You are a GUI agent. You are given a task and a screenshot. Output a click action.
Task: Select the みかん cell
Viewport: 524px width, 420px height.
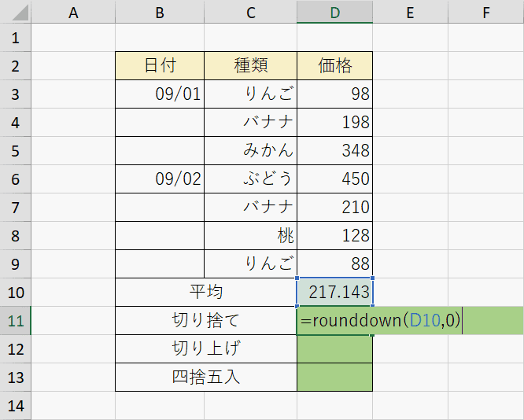251,151
